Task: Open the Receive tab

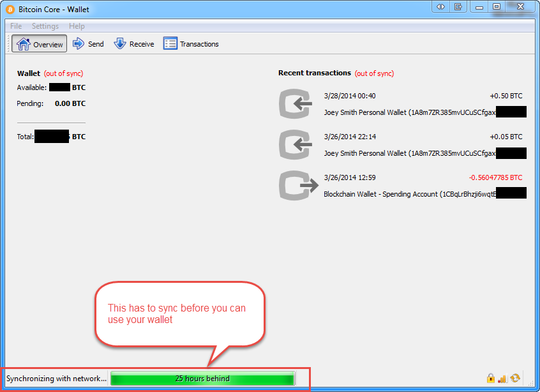Action: [x=134, y=44]
